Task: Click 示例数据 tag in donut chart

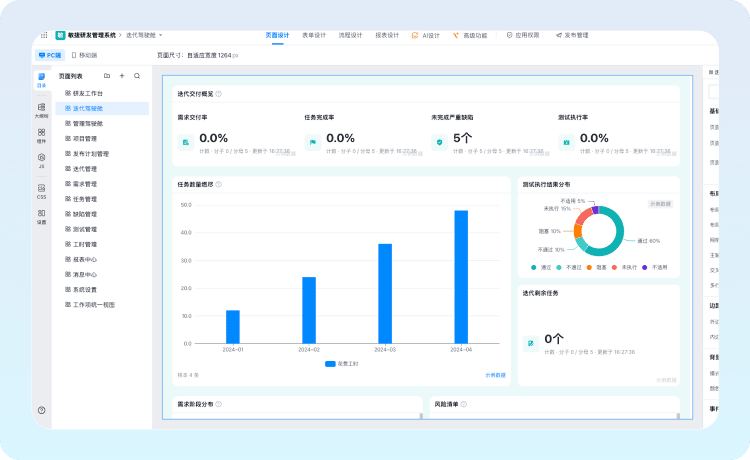Action: click(x=660, y=204)
